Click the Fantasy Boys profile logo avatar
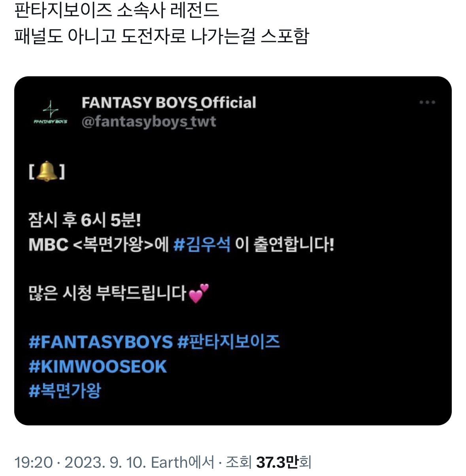This screenshot has height=476, width=466. 51,112
